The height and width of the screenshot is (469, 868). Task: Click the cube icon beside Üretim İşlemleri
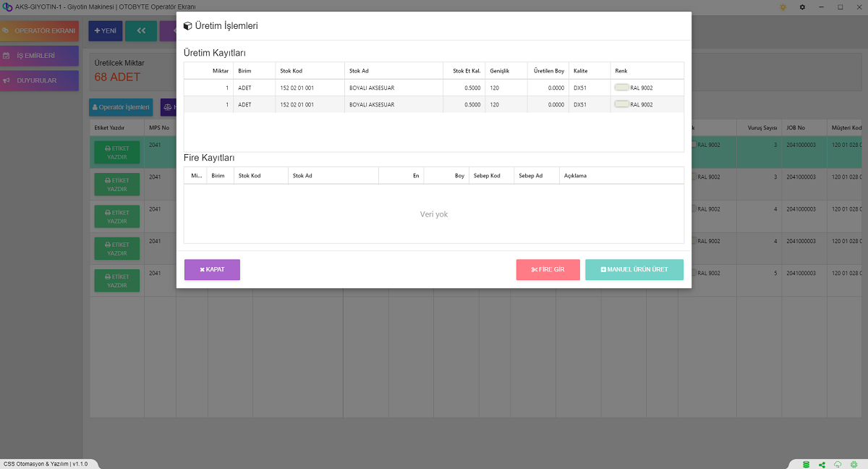[187, 26]
